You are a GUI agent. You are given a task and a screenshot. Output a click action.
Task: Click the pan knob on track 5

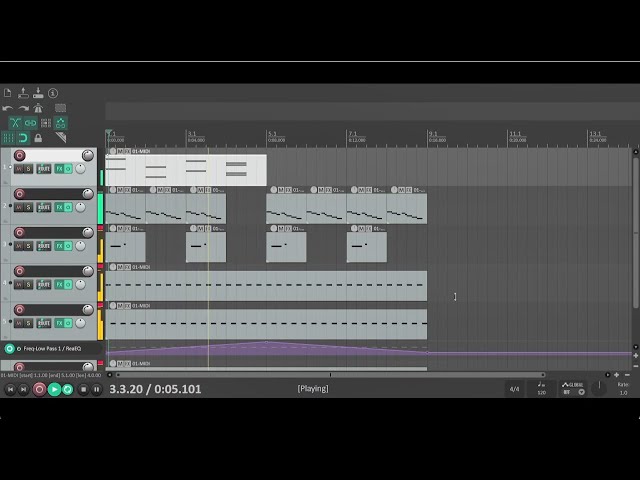click(80, 323)
